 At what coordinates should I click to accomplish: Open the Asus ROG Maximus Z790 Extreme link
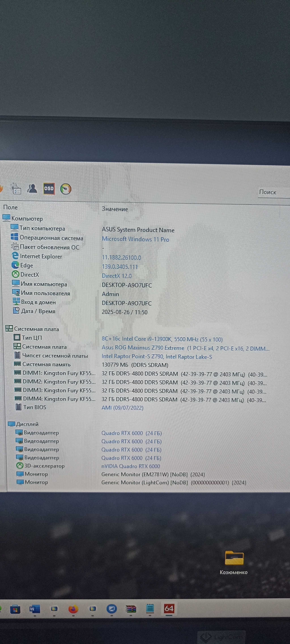(143, 348)
